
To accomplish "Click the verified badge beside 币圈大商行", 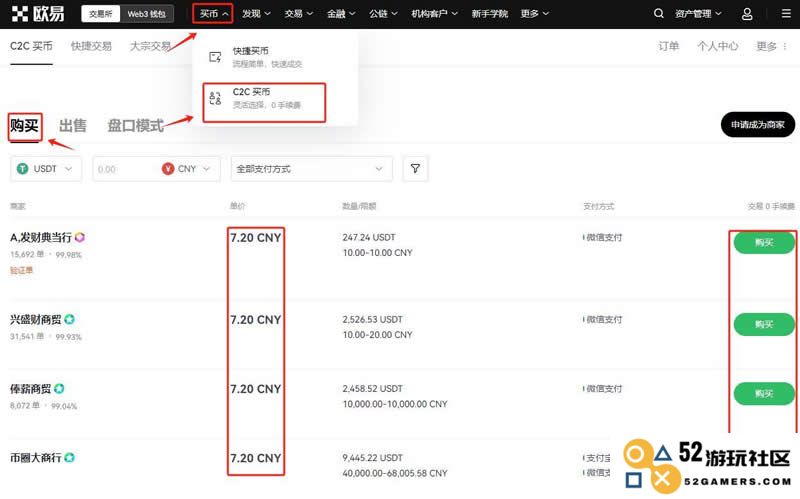I will point(69,458).
